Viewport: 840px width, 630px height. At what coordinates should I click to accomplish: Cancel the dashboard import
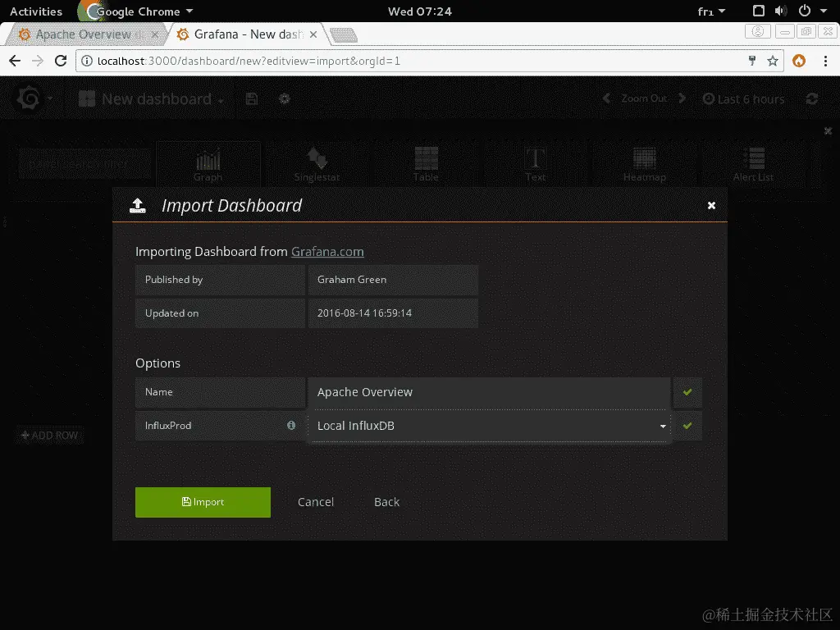316,502
